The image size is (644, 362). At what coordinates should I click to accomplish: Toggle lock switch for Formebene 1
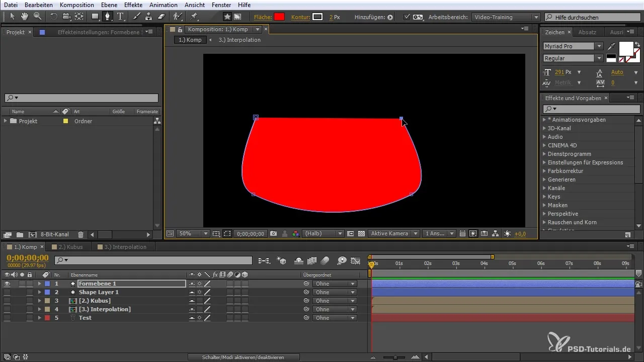pos(30,284)
